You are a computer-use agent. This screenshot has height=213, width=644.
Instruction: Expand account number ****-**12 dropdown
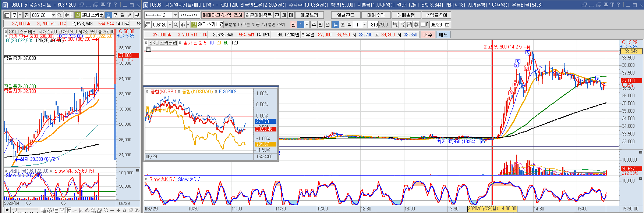[175, 15]
